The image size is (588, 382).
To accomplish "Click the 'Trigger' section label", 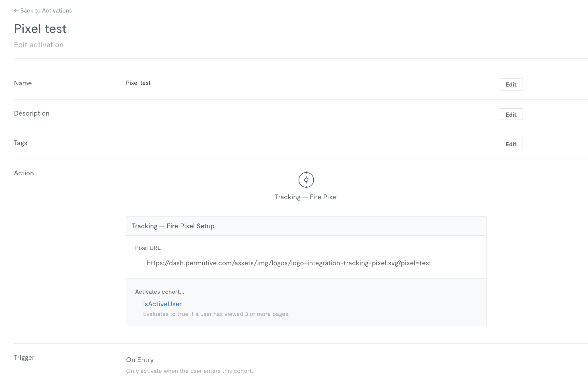I will tap(24, 358).
